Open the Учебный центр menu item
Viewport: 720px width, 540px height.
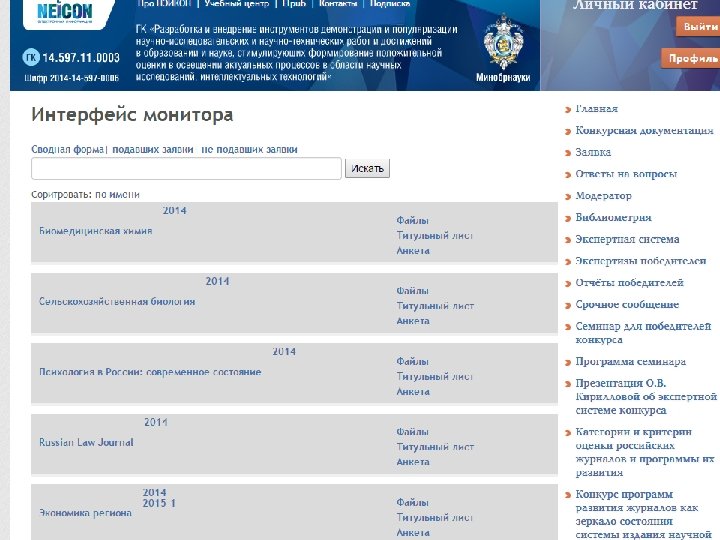click(x=236, y=4)
